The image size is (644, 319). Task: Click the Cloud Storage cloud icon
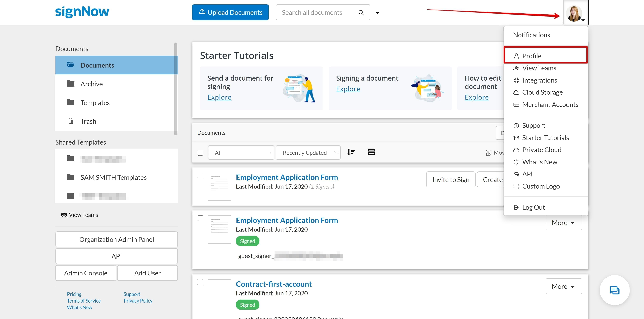[516, 92]
